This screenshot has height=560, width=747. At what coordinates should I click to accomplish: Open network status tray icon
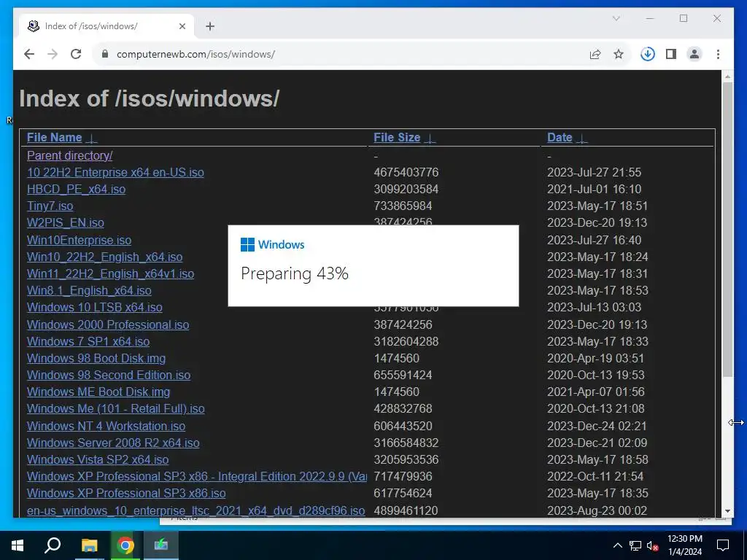[635, 545]
